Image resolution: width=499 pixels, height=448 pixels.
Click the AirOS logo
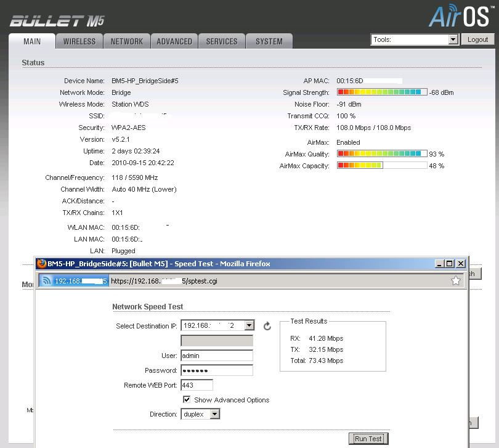[461, 15]
